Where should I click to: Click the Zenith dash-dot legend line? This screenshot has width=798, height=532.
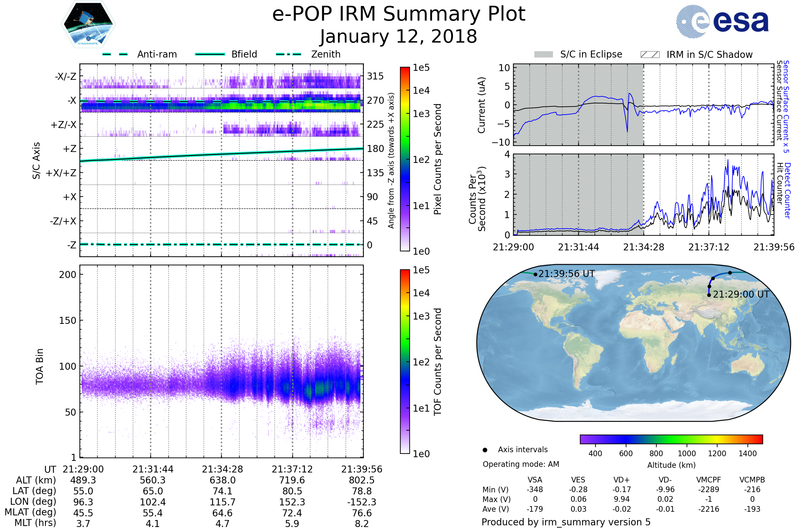(289, 54)
